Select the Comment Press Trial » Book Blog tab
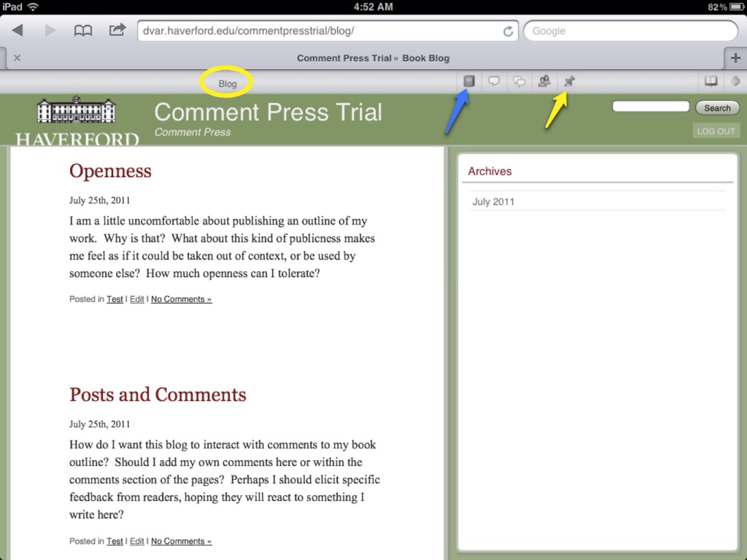 [x=373, y=58]
